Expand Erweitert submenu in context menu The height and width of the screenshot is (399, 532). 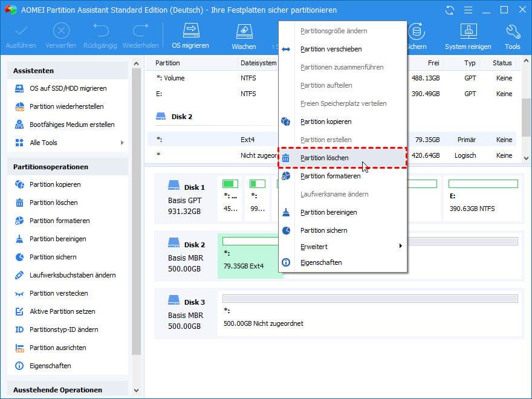[x=343, y=247]
